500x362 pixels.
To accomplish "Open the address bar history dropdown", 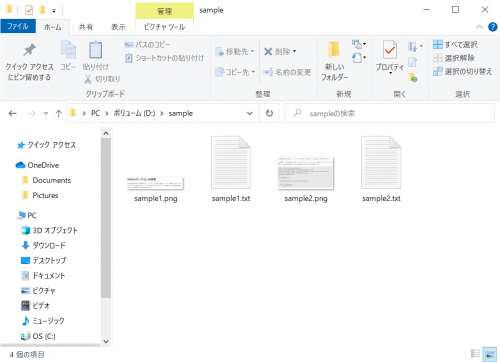I will coord(250,113).
